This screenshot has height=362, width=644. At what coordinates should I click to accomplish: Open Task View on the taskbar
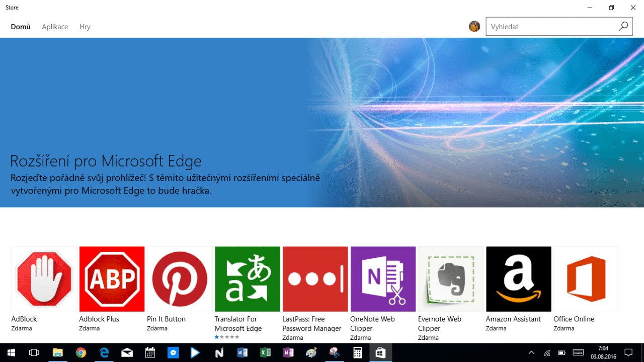point(34,353)
